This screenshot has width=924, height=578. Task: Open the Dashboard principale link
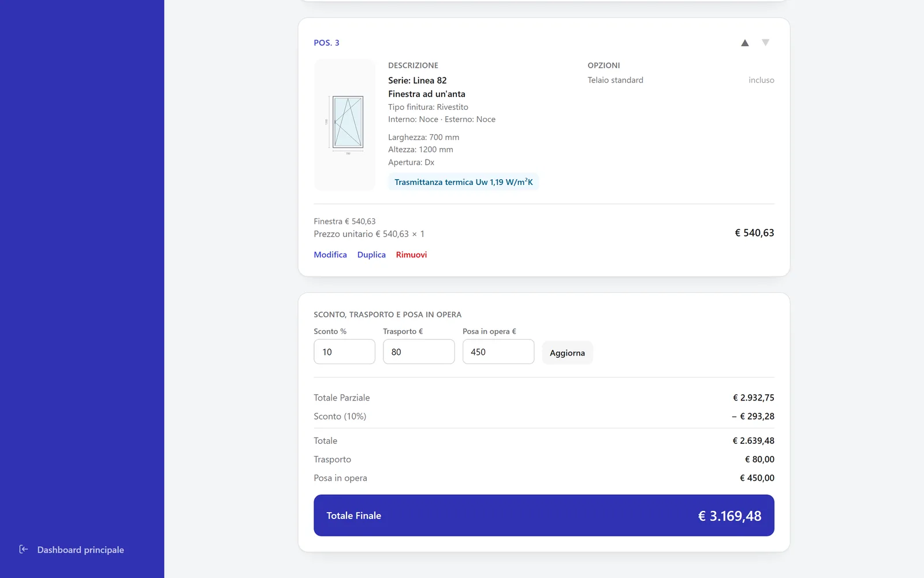80,550
